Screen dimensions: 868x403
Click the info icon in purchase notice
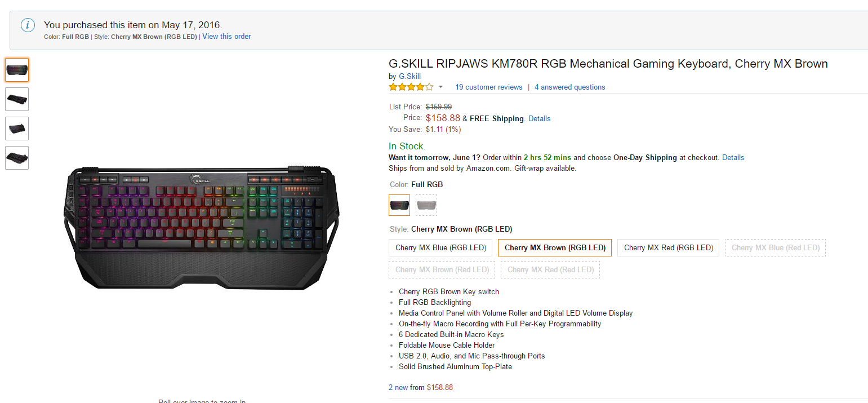pyautogui.click(x=28, y=25)
